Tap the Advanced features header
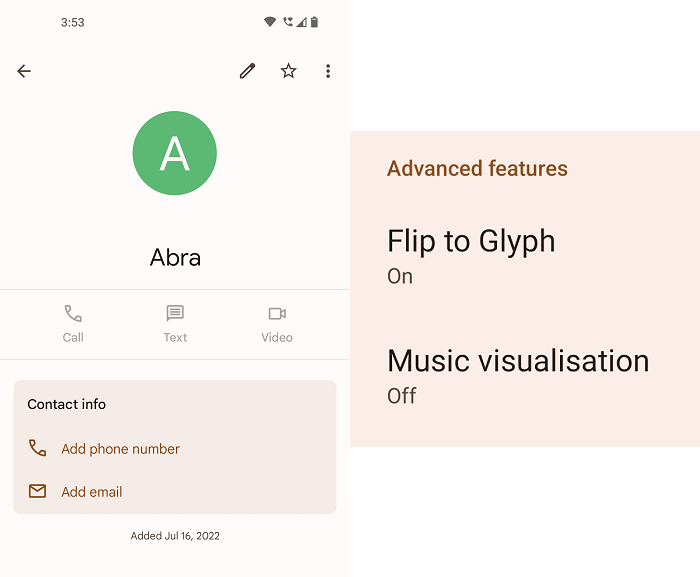700x577 pixels. 477,169
